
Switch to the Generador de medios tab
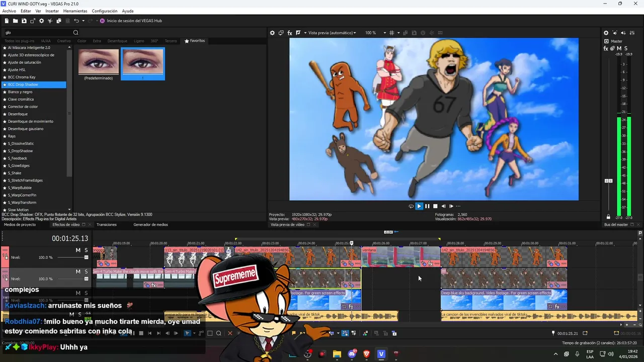[x=150, y=225]
